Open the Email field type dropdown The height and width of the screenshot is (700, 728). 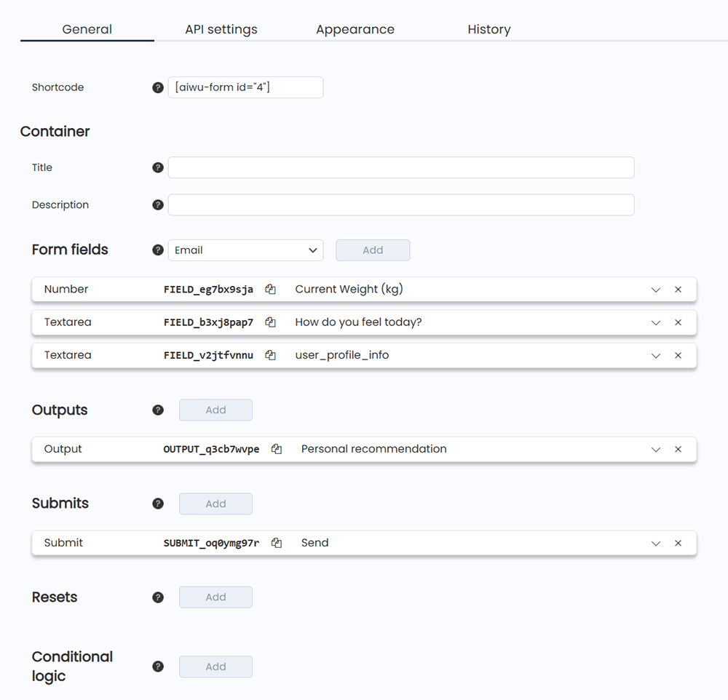[x=245, y=250]
